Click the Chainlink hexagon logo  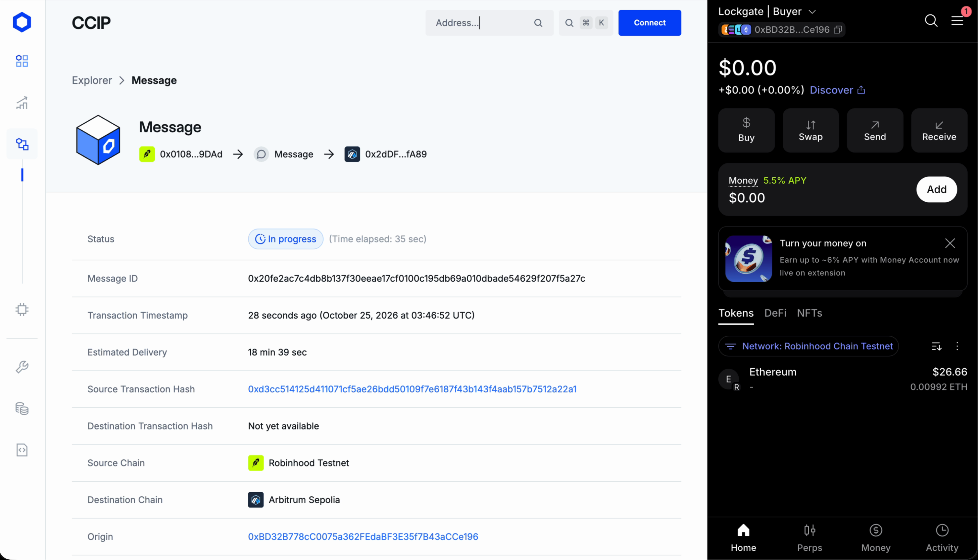[22, 22]
